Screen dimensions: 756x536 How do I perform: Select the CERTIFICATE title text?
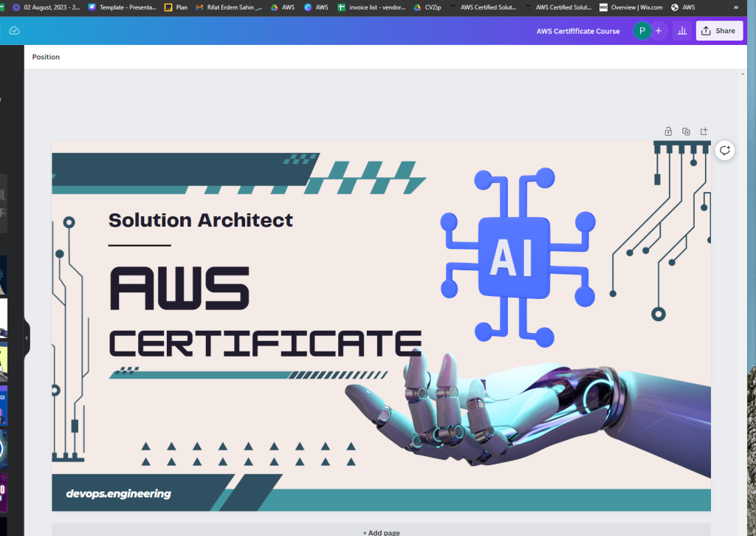[265, 344]
